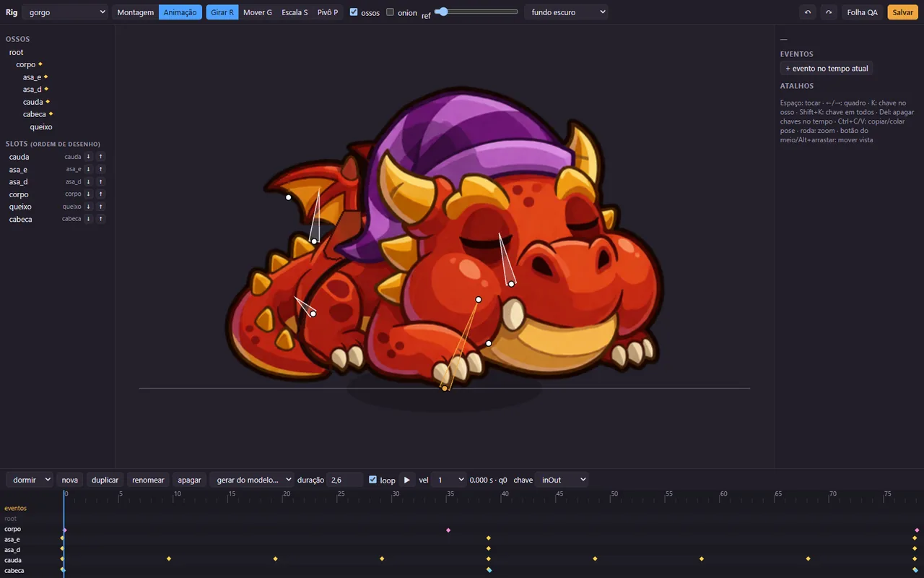Play the dormir animation
924x578 pixels.
tap(407, 480)
